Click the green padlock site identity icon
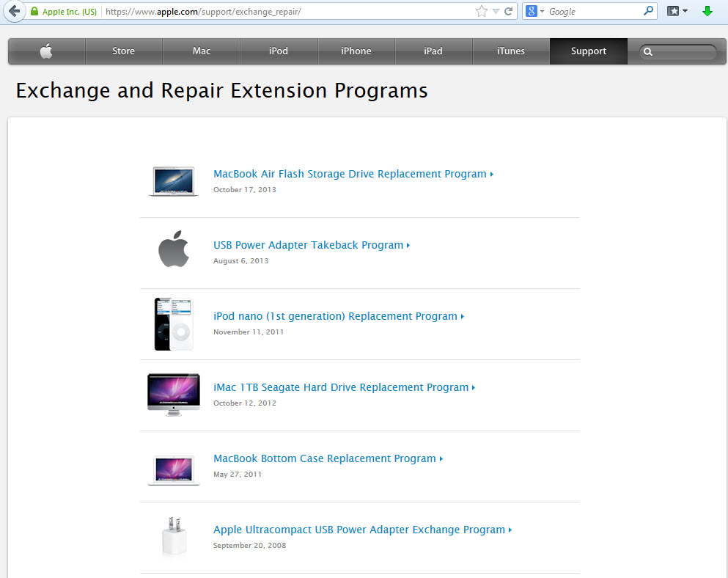Image resolution: width=728 pixels, height=578 pixels. [34, 11]
